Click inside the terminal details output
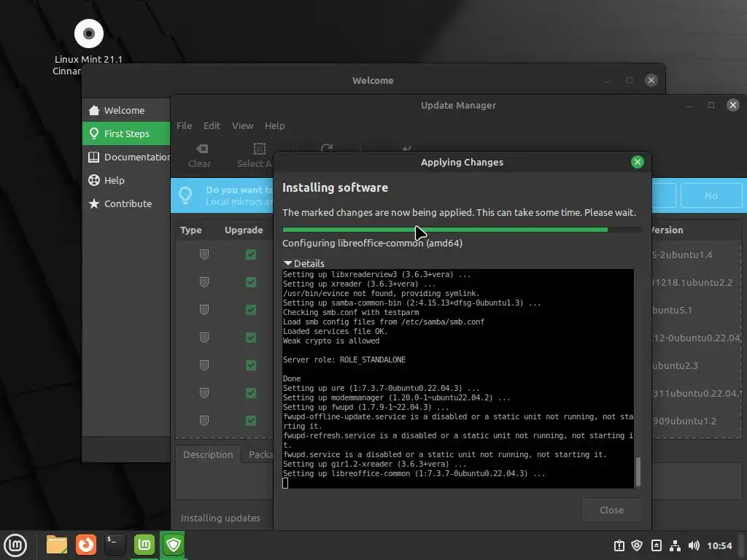This screenshot has height=560, width=747. (458, 379)
